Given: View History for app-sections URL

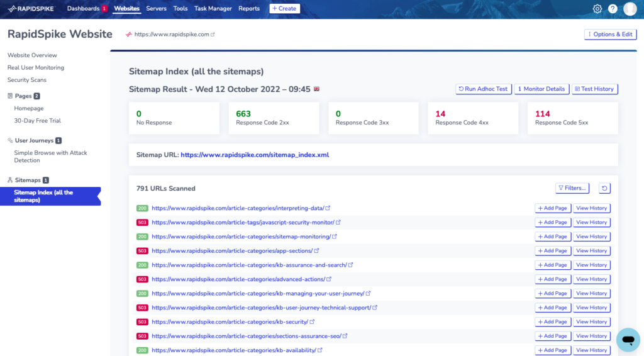Looking at the screenshot, I should click(591, 251).
